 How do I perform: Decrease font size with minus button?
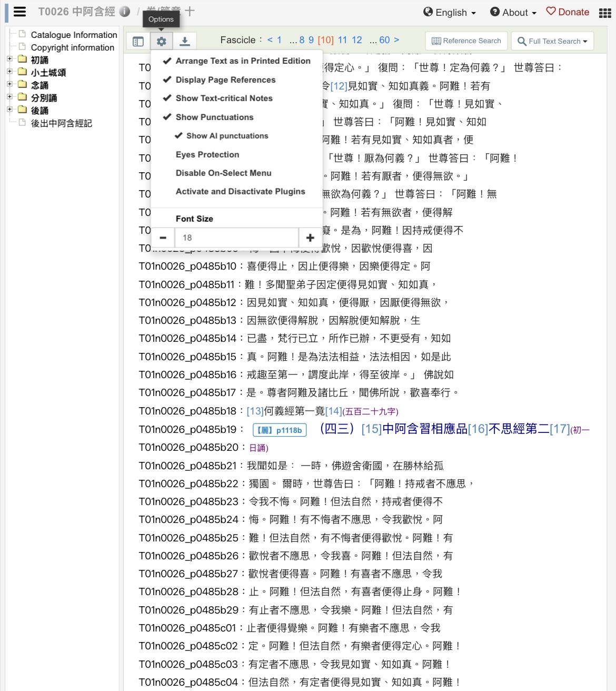pyautogui.click(x=163, y=238)
